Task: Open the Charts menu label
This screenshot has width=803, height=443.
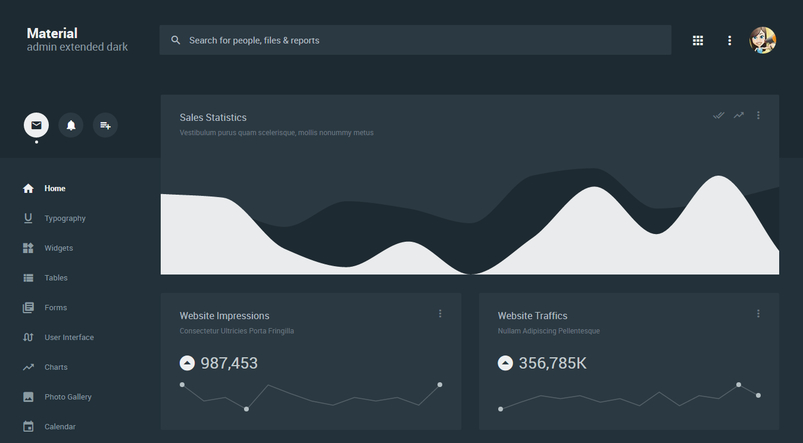Action: coord(56,367)
